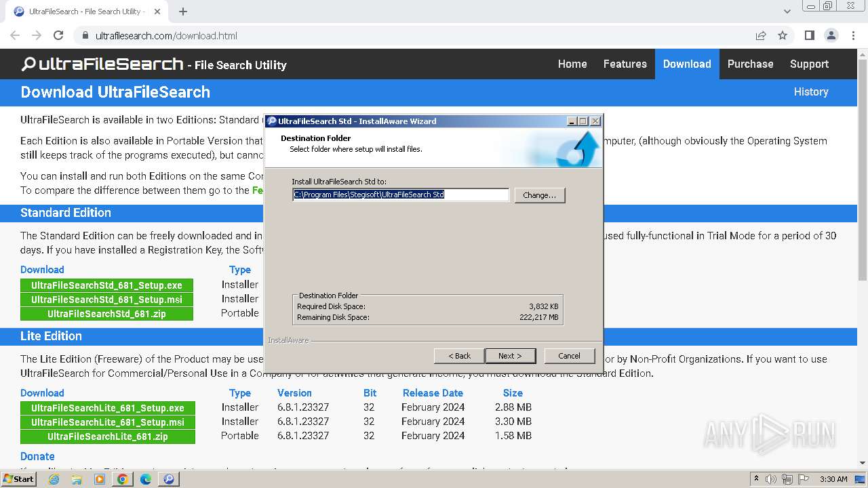The height and width of the screenshot is (488, 868).
Task: Open the Windows Start menu
Action: [x=19, y=479]
